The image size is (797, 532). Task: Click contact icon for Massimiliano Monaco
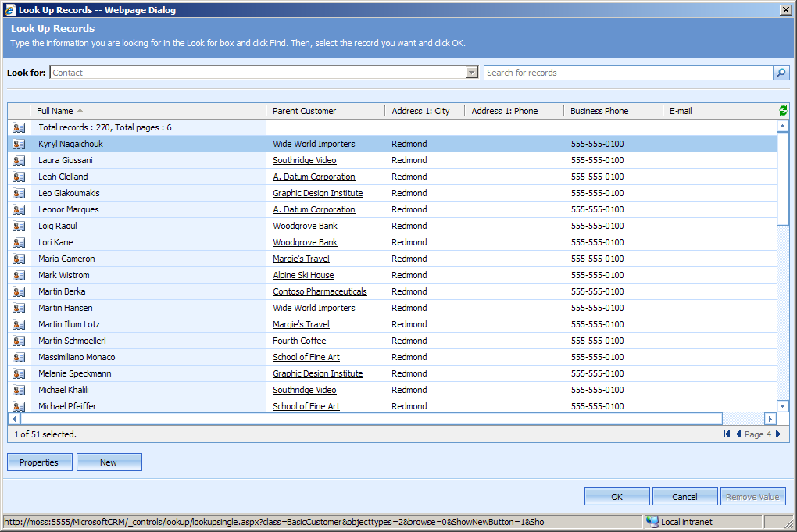(x=19, y=357)
